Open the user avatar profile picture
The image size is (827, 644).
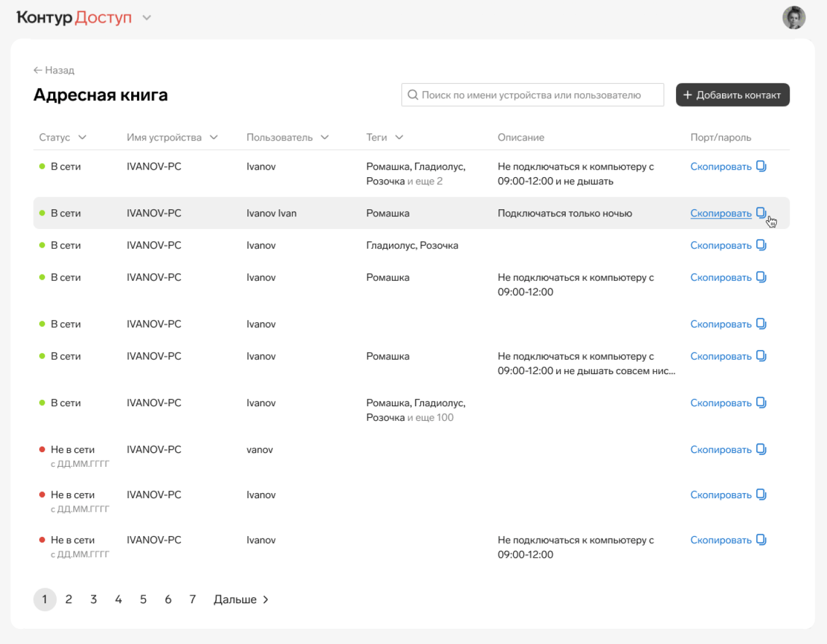click(794, 17)
